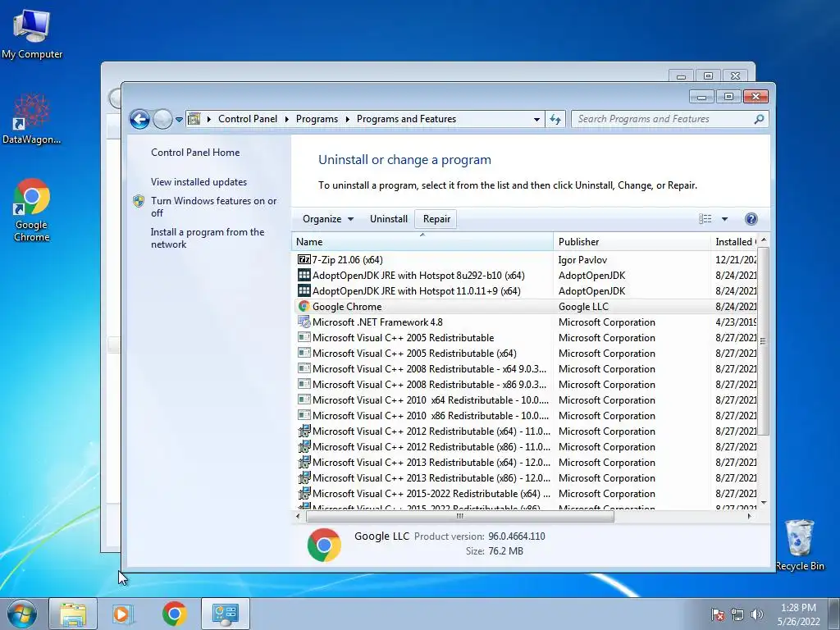Click the volume speaker tray icon
Viewport: 840px width, 630px height.
(x=756, y=614)
